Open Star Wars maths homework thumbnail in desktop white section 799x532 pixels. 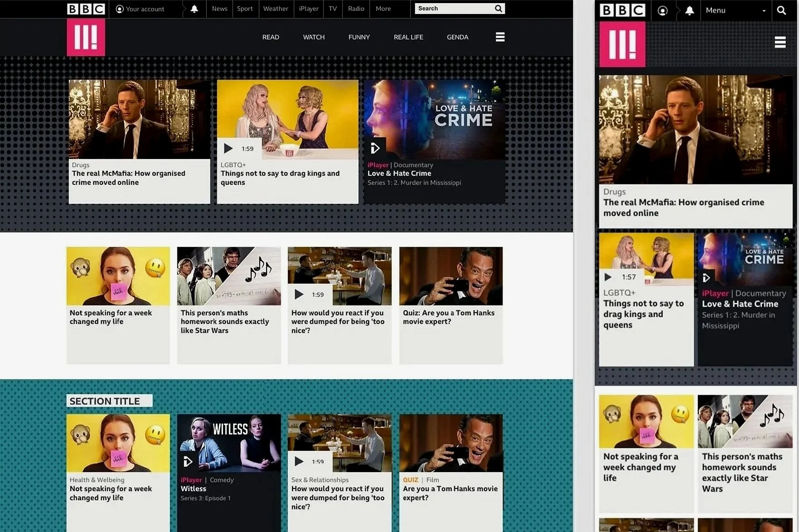[x=229, y=276]
